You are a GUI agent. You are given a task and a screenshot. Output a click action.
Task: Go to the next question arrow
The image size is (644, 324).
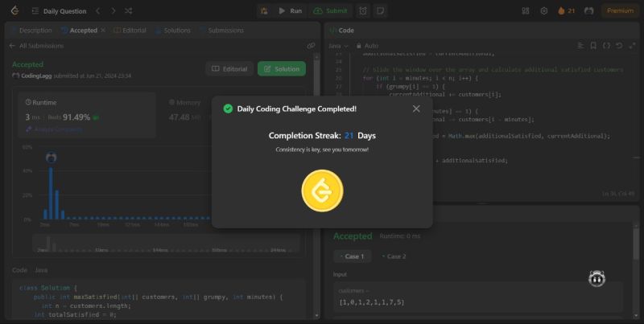pos(113,11)
